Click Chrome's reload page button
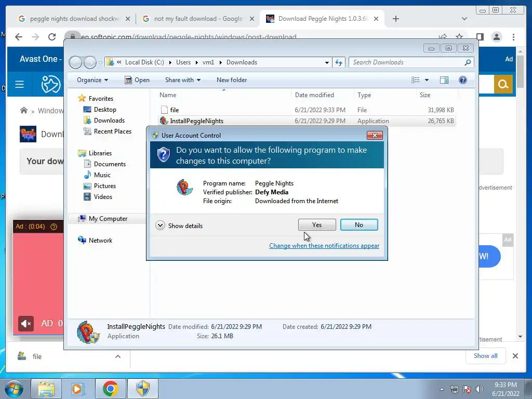The height and width of the screenshot is (399, 532). (x=52, y=37)
